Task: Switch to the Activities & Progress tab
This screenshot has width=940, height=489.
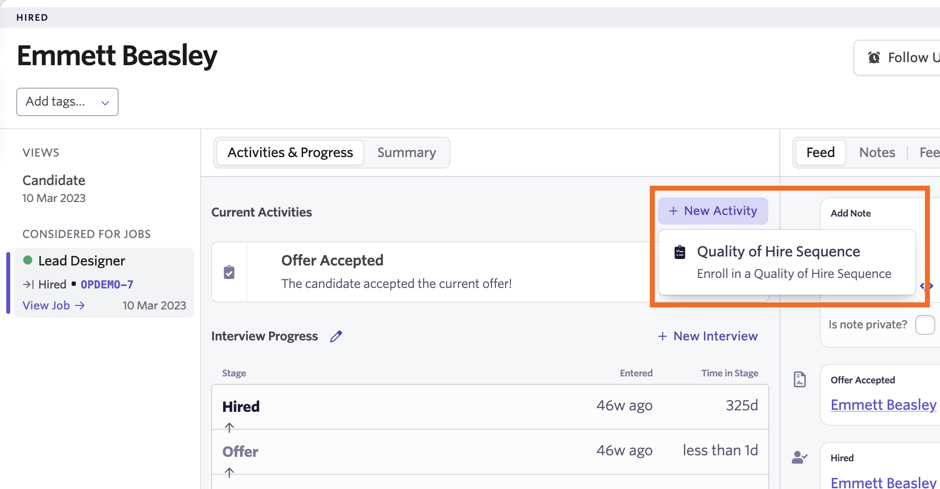Action: (290, 153)
